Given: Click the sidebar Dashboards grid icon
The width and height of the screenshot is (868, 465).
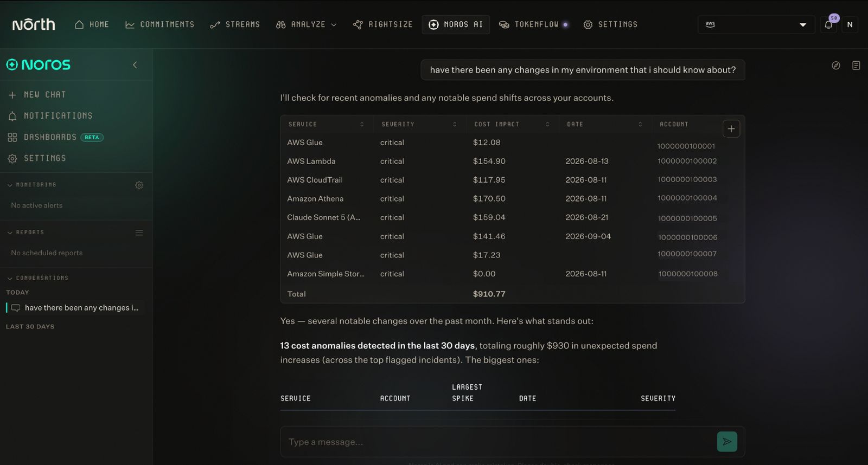Looking at the screenshot, I should (x=12, y=137).
